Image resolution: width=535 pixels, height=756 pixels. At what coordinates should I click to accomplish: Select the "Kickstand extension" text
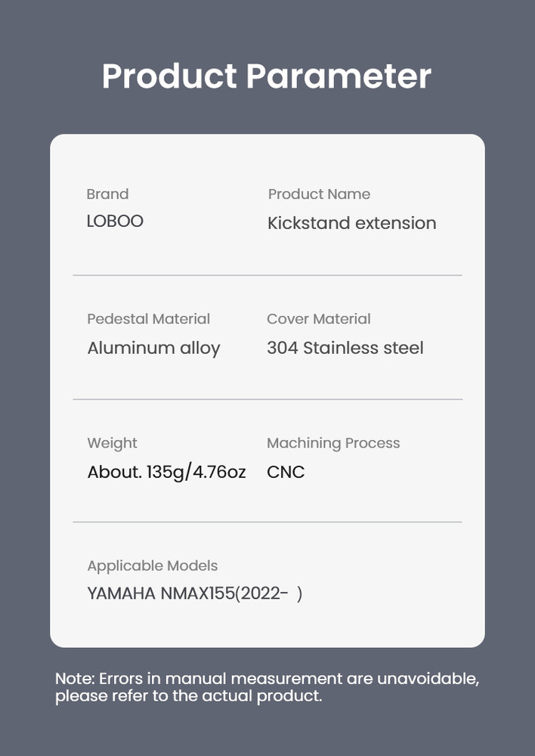coord(351,223)
